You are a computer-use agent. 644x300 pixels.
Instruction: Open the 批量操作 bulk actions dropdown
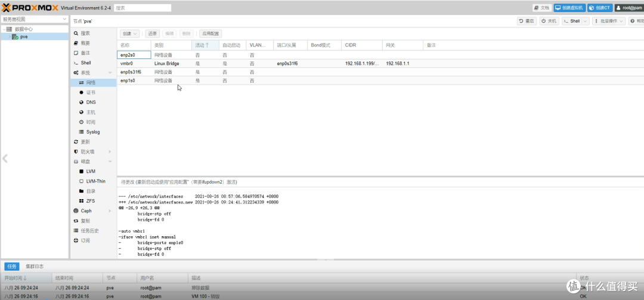pyautogui.click(x=609, y=21)
